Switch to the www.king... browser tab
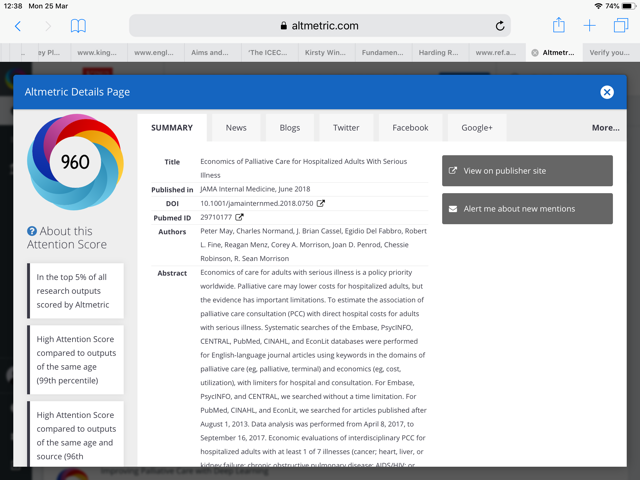This screenshot has height=480, width=640. click(x=99, y=53)
